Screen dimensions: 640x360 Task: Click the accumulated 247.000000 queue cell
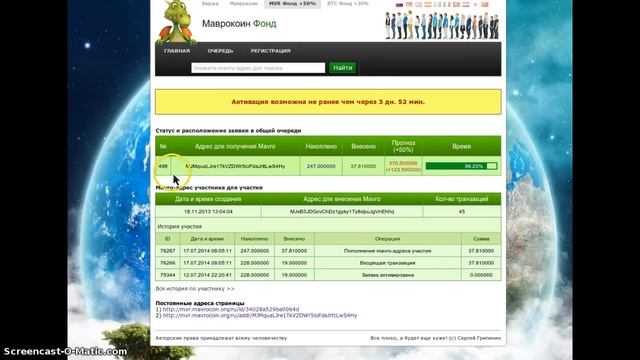321,166
